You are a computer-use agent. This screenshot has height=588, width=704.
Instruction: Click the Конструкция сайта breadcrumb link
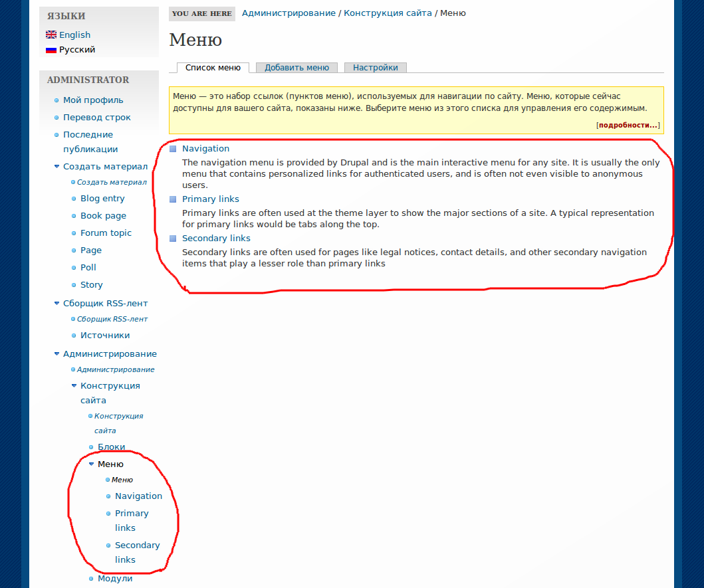(x=390, y=13)
